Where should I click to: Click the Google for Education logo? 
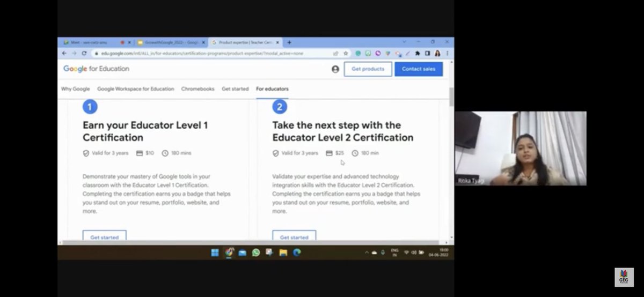coord(96,69)
